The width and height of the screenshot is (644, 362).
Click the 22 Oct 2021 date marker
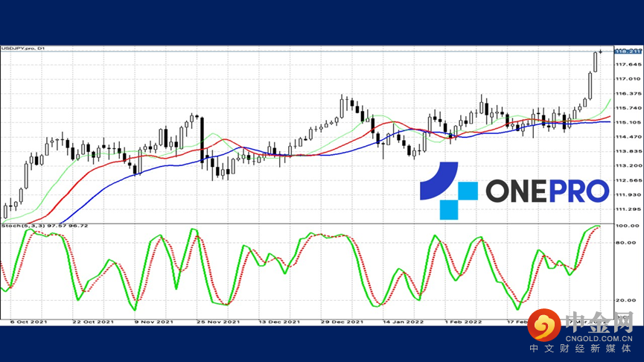coord(93,322)
